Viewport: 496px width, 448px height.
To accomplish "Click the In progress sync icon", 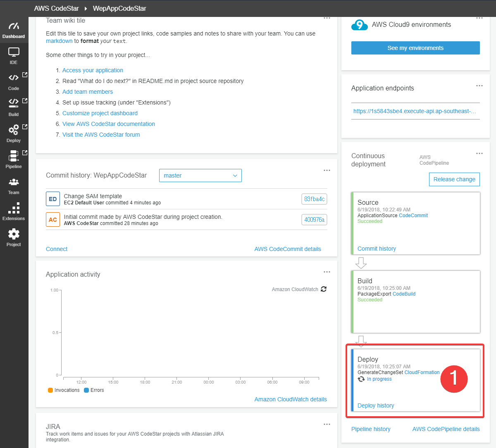I will pyautogui.click(x=361, y=379).
